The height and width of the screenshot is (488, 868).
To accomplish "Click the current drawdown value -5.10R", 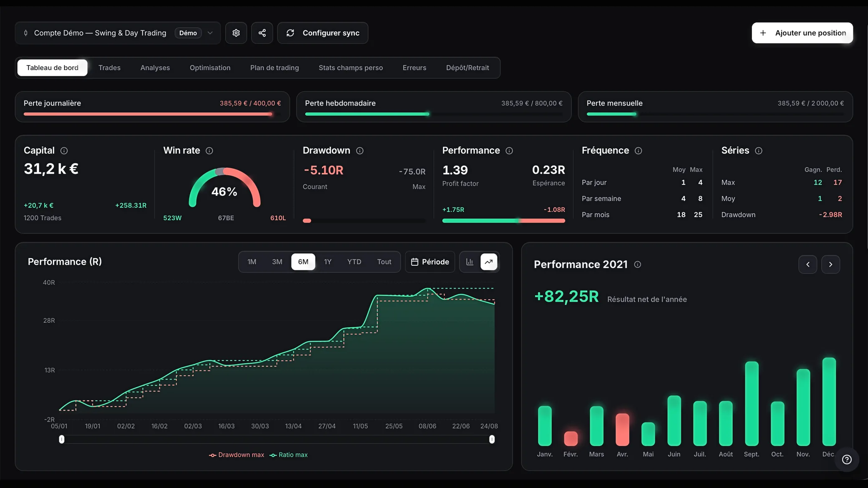I will click(324, 170).
